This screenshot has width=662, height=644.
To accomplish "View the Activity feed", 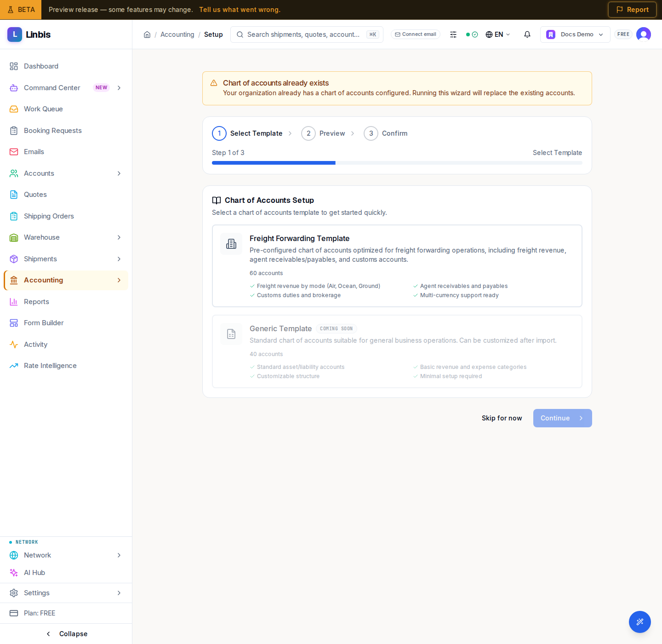I will 66,345.
